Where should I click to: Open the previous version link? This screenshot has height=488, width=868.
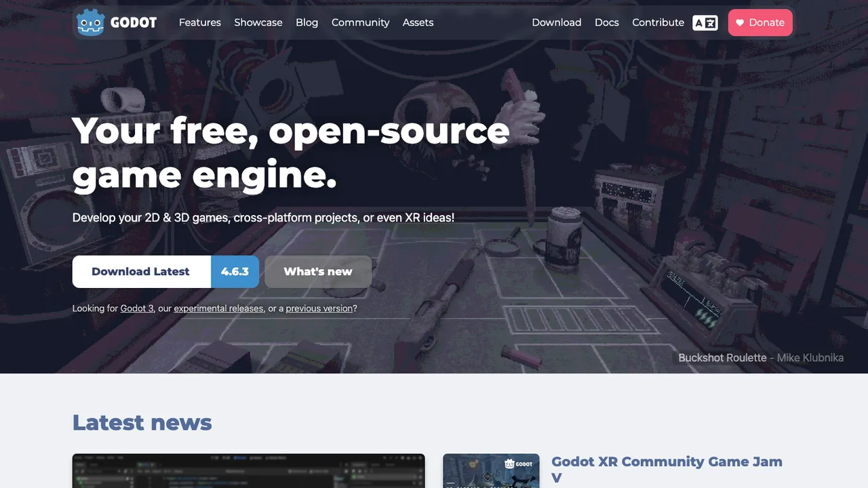319,308
